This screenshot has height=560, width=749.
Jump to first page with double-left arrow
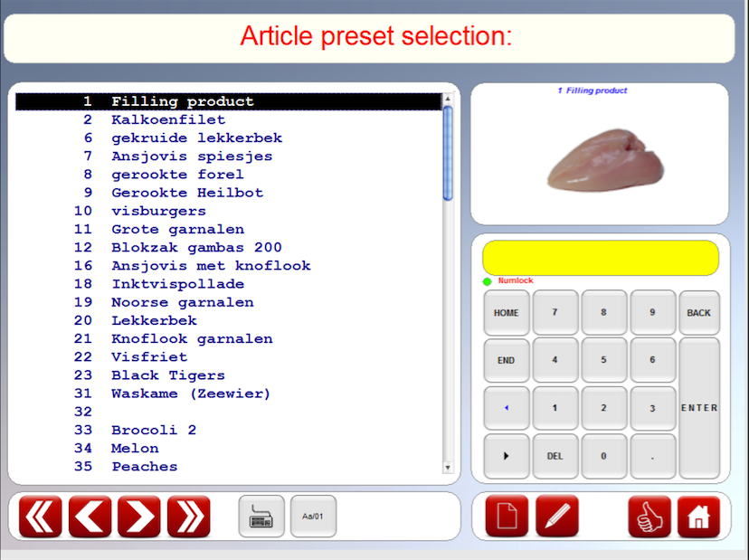41,517
